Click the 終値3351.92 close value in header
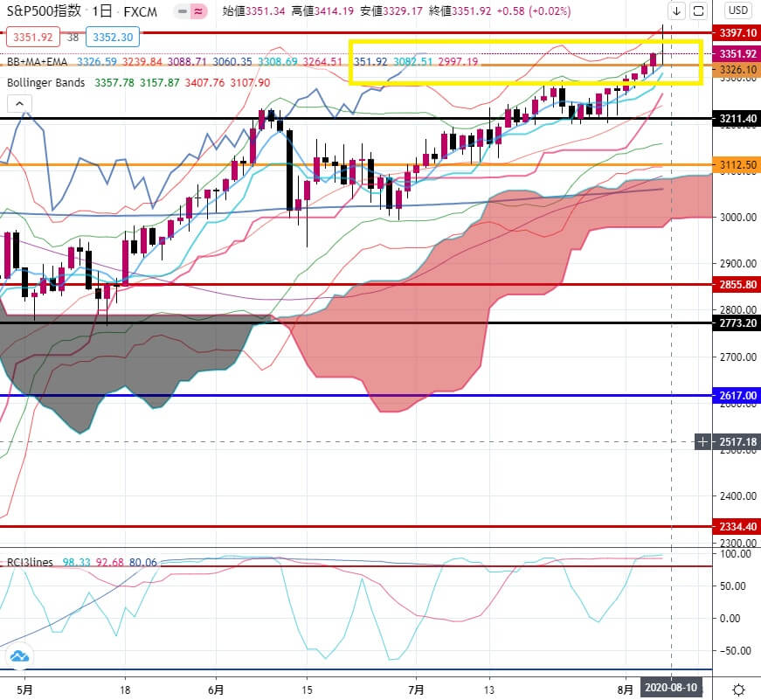This screenshot has height=700, width=761. point(460,10)
